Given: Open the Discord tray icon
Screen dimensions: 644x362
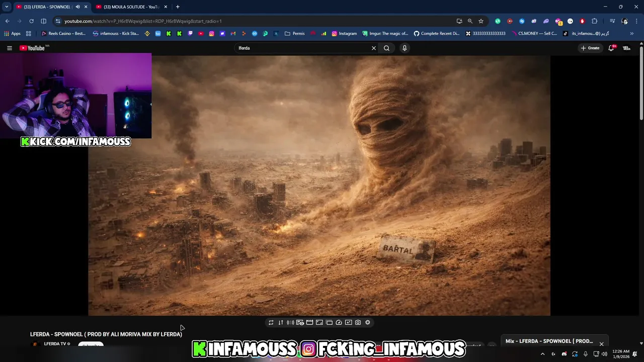Looking at the screenshot, I should 564,354.
